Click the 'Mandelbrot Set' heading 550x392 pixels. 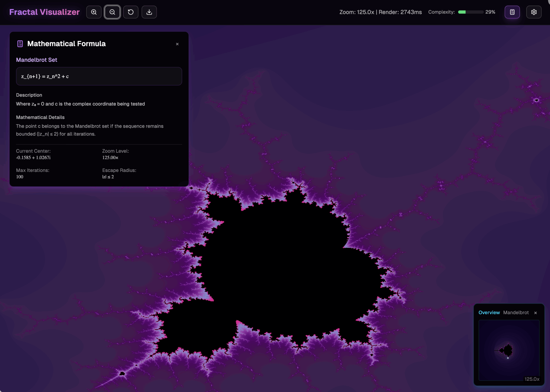[37, 60]
